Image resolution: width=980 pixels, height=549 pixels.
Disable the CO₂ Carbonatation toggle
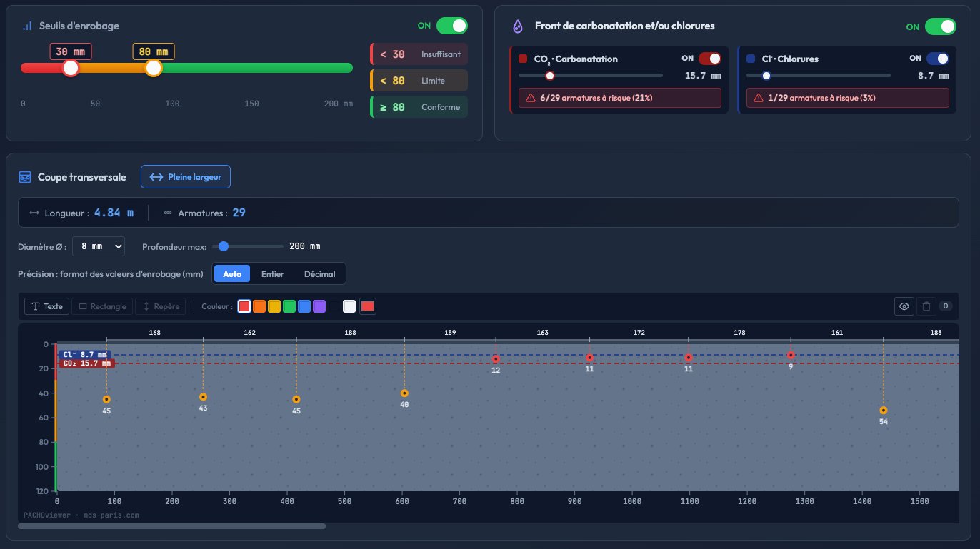click(x=709, y=59)
